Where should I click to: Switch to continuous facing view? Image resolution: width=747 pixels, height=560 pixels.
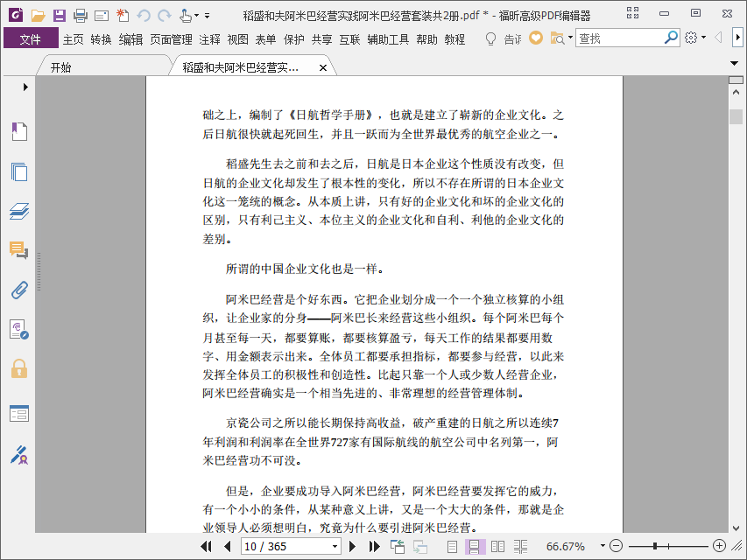[x=520, y=547]
